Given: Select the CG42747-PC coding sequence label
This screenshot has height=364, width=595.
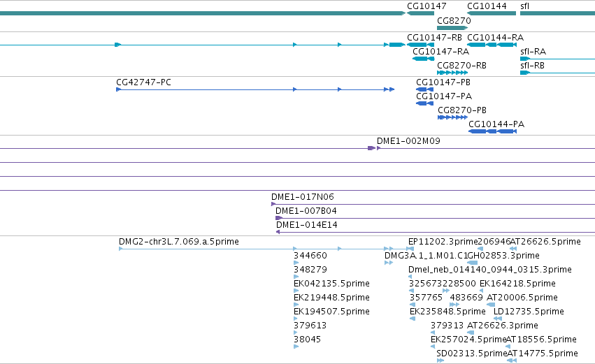Looking at the screenshot, I should [x=143, y=82].
